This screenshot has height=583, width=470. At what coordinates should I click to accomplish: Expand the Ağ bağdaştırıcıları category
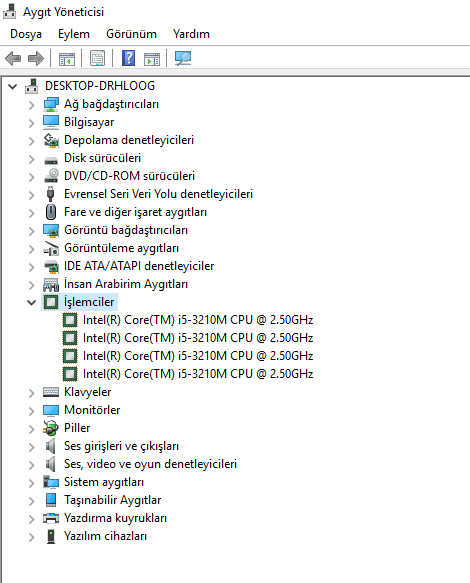click(32, 105)
